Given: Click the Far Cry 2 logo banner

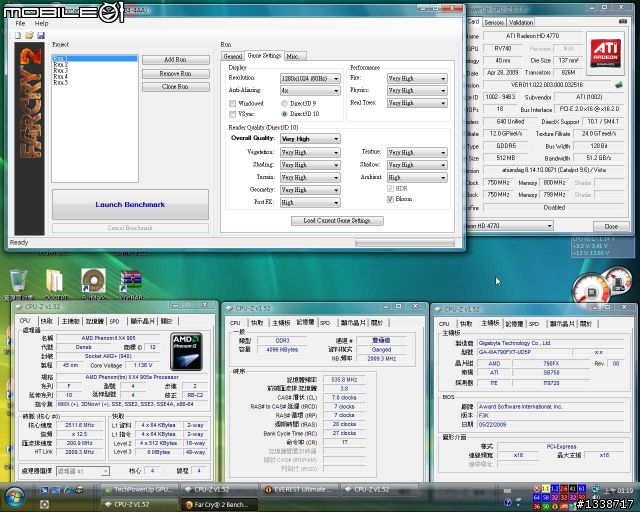Looking at the screenshot, I should [x=29, y=139].
